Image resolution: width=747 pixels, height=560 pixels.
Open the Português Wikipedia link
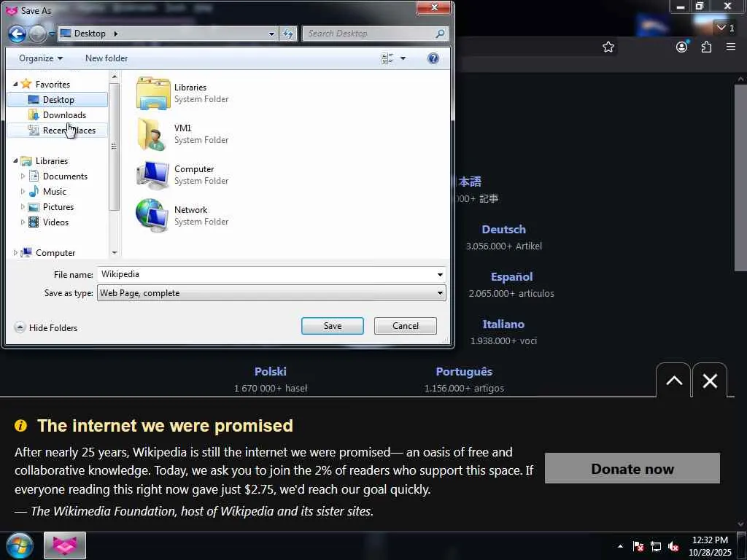(464, 371)
